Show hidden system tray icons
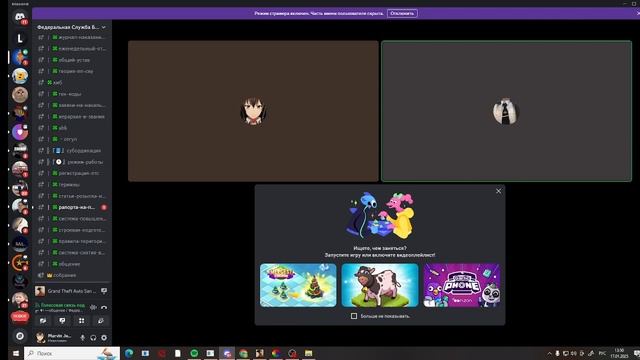 tap(549, 353)
